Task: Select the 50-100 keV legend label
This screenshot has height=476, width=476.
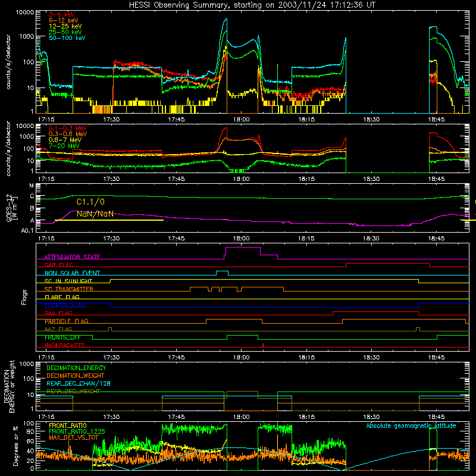Action: [67, 38]
